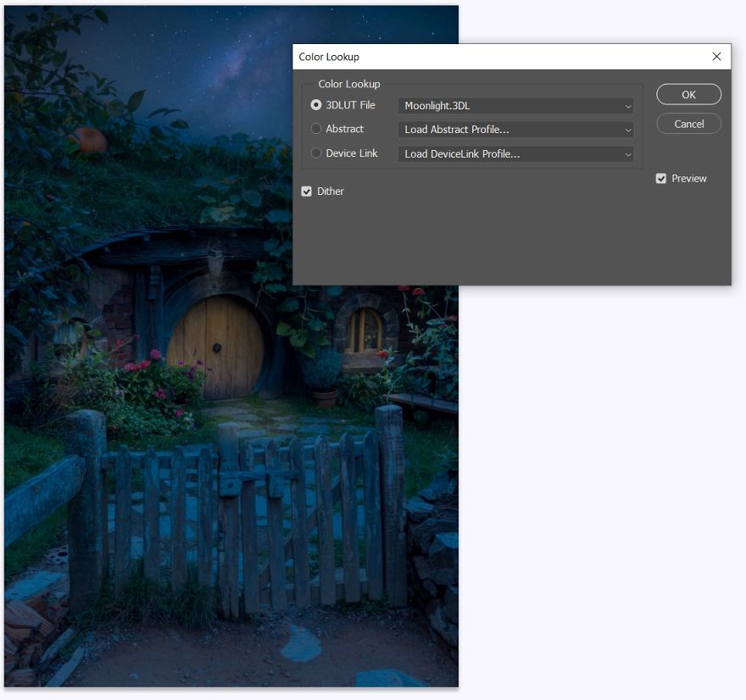Screen dimensions: 746x700
Task: Toggle the Dither checkbox
Action: [306, 192]
